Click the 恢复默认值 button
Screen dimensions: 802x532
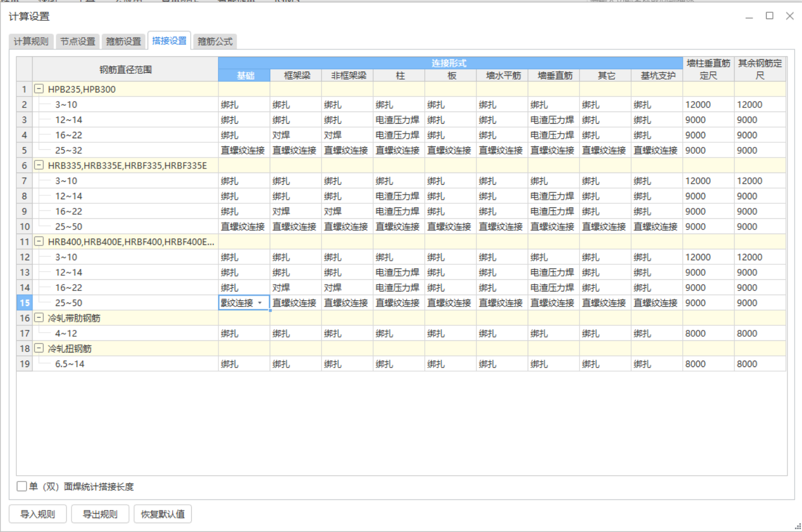163,514
